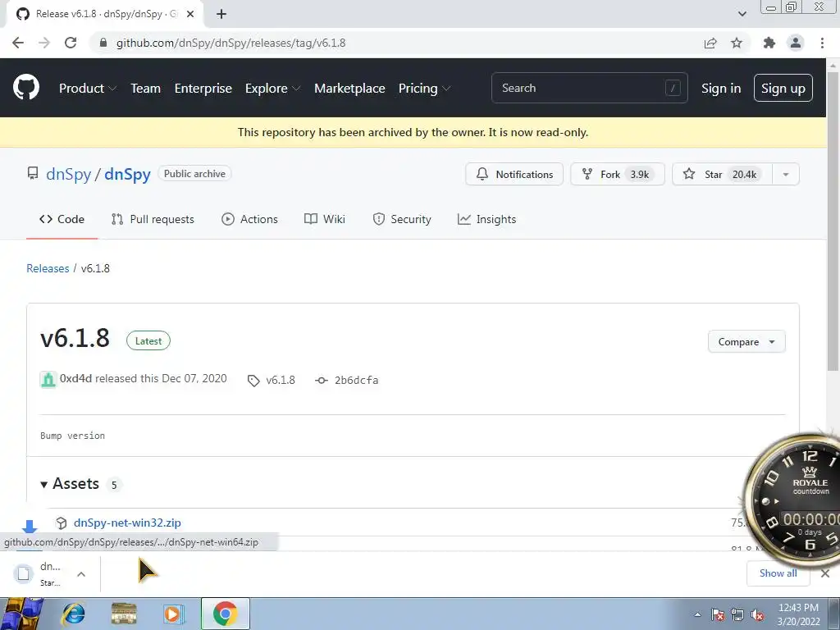Image resolution: width=840 pixels, height=630 pixels.
Task: Collapse the Assets section triangle
Action: (x=44, y=484)
